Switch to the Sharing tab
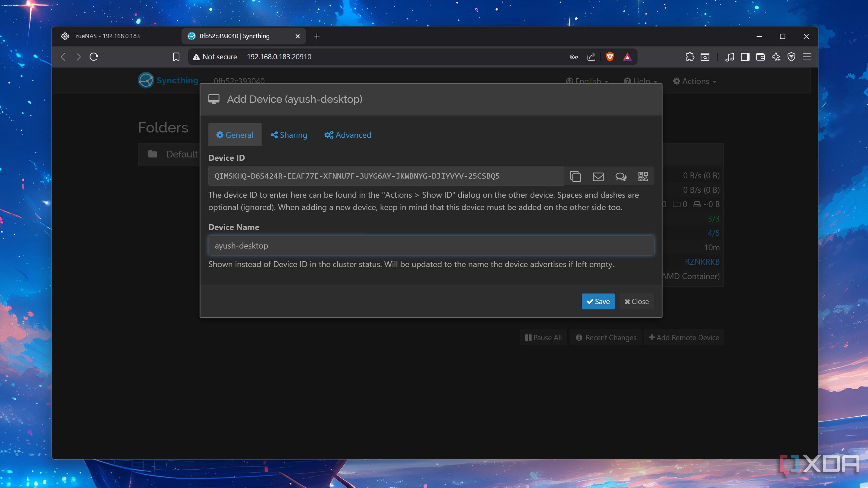Image resolution: width=868 pixels, height=488 pixels. click(289, 135)
